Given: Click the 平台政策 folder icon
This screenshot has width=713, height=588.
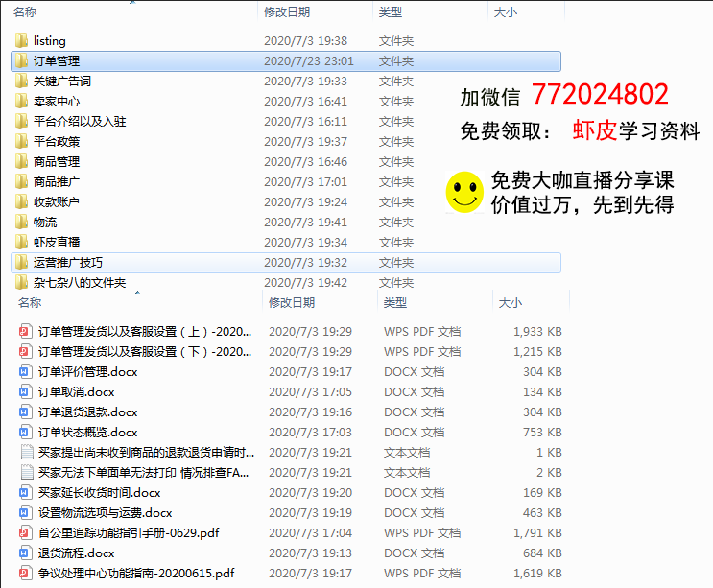Looking at the screenshot, I should click(21, 141).
